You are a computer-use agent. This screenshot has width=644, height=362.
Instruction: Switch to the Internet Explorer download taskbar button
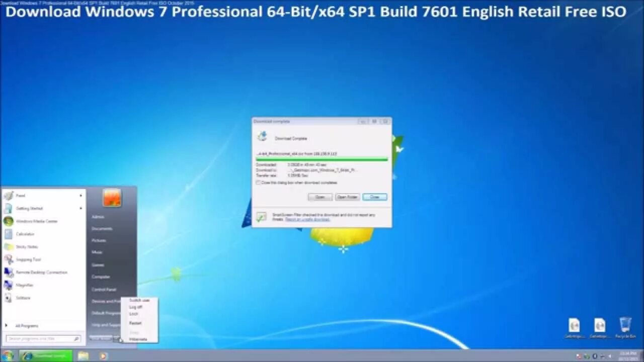point(46,356)
